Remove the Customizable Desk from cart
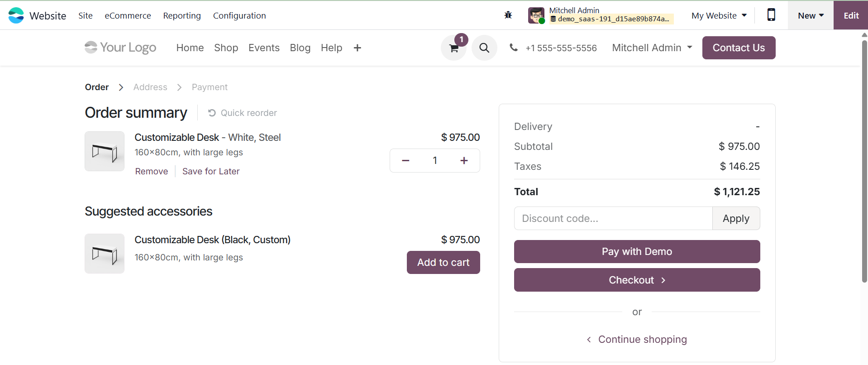The image size is (868, 365). 152,172
